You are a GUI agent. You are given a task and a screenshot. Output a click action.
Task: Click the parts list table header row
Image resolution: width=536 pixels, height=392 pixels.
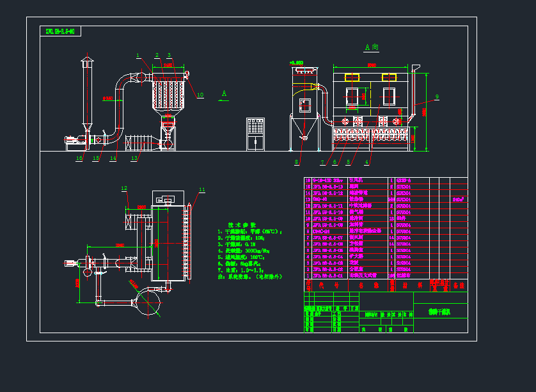pos(385,286)
